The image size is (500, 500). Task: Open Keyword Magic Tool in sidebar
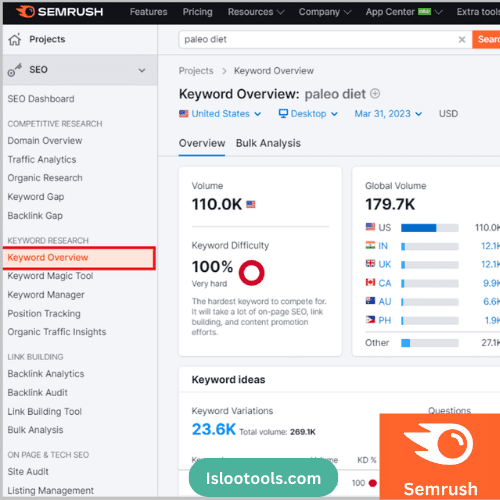pos(50,276)
